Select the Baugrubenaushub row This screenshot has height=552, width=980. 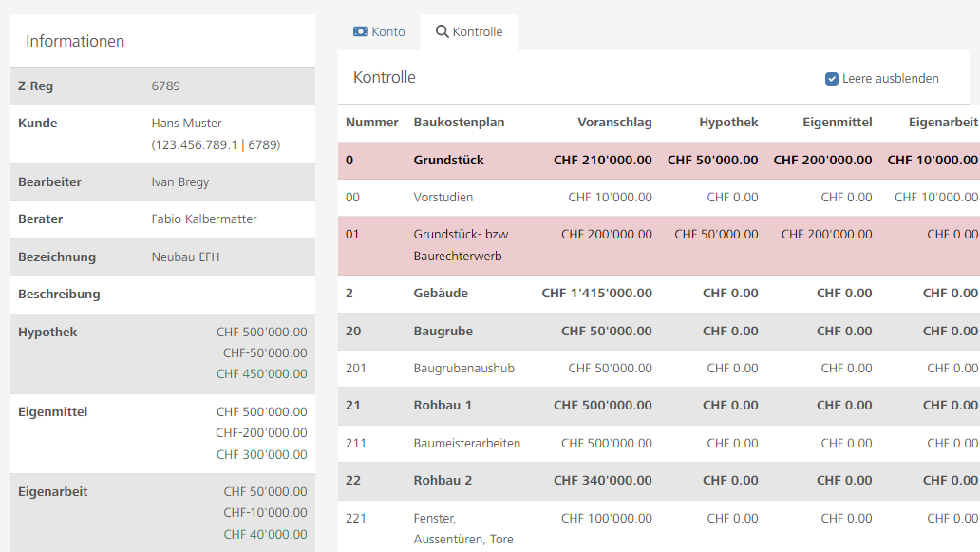[463, 369]
